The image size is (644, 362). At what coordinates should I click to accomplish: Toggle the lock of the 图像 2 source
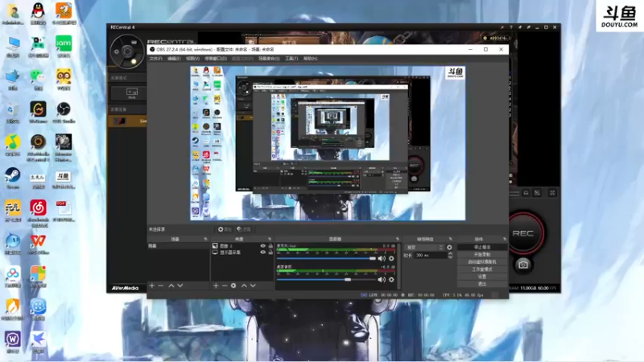click(x=270, y=246)
